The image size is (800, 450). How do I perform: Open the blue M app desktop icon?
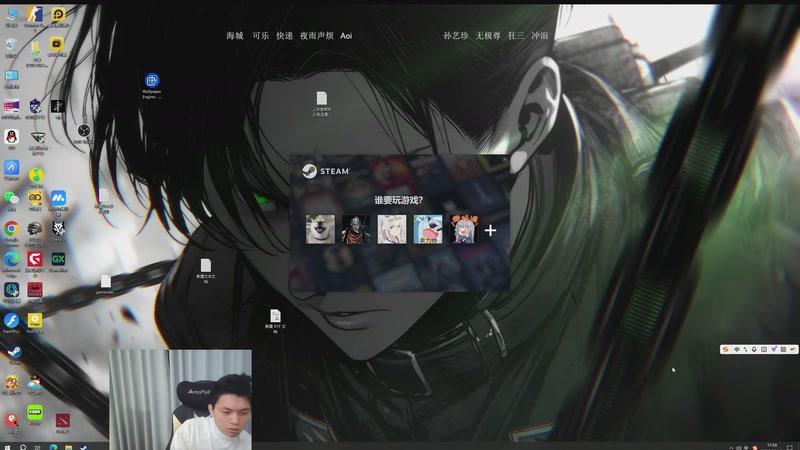click(x=58, y=201)
